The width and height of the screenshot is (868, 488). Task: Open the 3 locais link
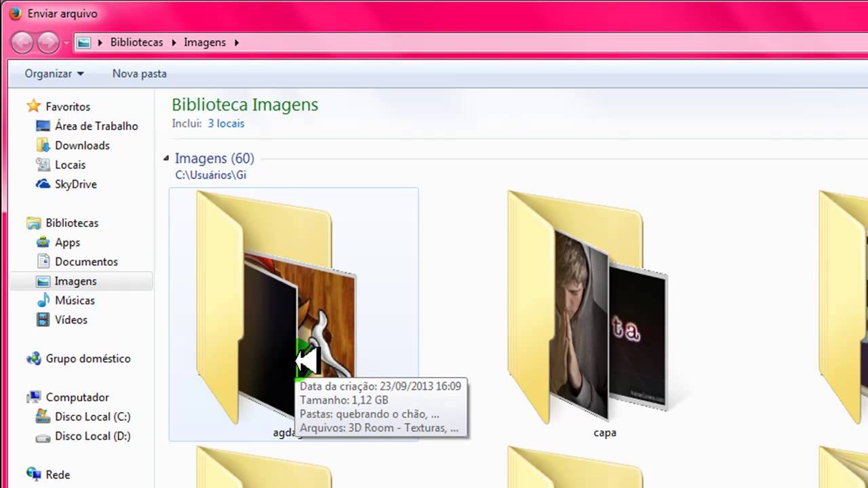coord(226,123)
